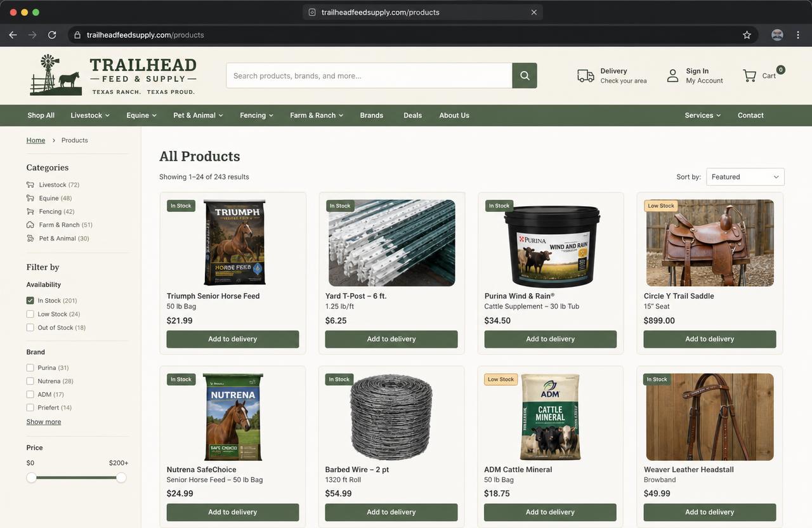Click the Fencing category icon
Viewport: 812px width, 528px height.
click(x=30, y=211)
